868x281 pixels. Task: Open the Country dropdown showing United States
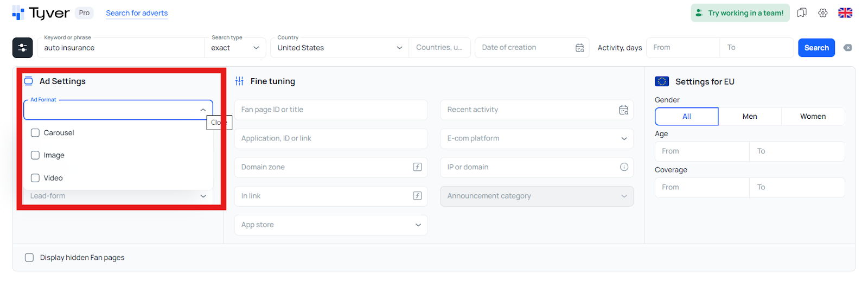click(x=339, y=48)
